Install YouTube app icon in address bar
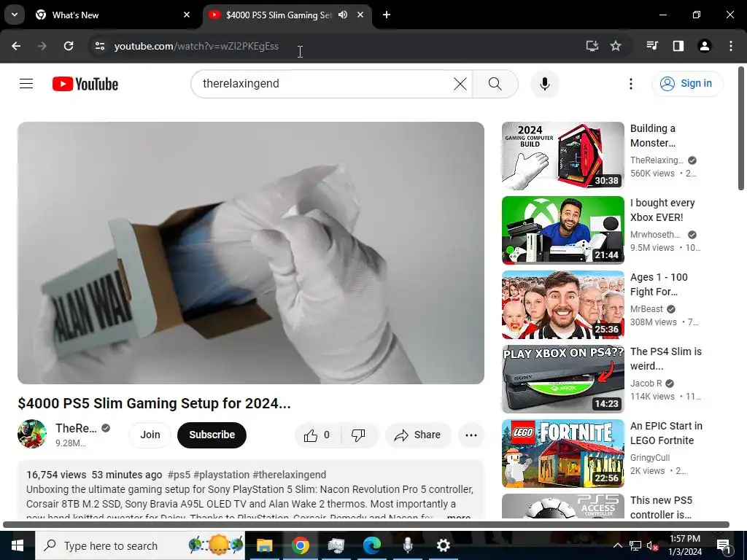Image resolution: width=747 pixels, height=560 pixels. click(592, 46)
